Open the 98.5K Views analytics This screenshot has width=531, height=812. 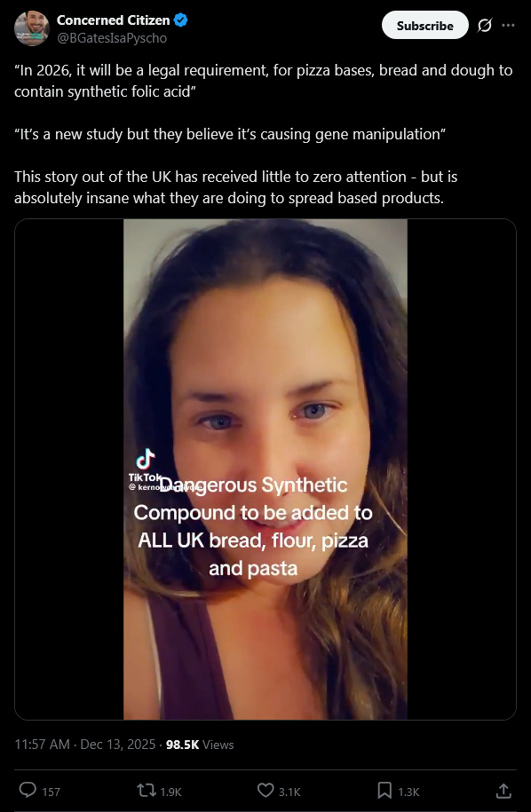click(200, 745)
